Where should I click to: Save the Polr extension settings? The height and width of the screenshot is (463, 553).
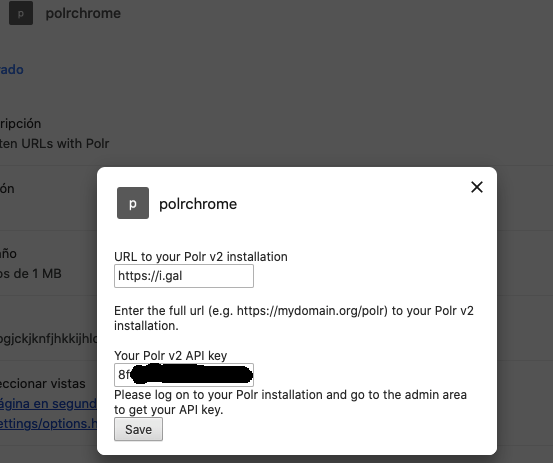click(138, 429)
